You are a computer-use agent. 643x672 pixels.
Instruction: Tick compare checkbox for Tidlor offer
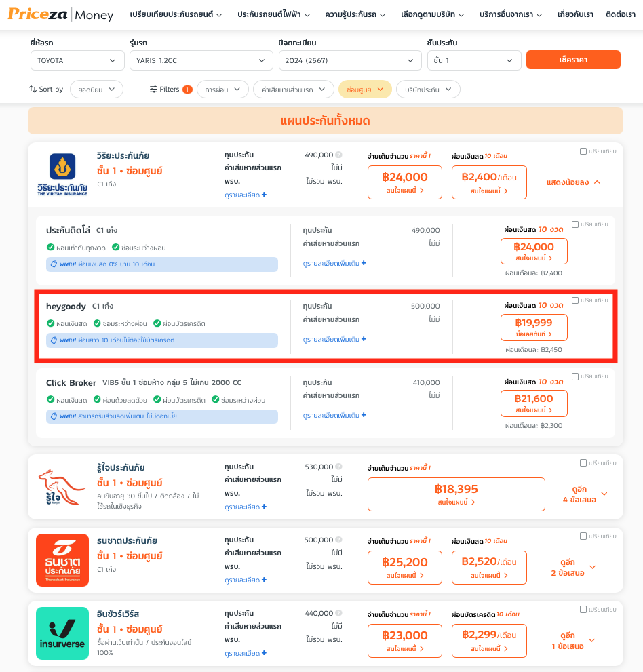(575, 224)
